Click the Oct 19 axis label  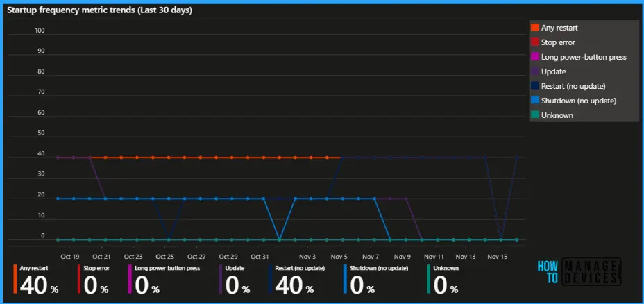[x=70, y=257]
